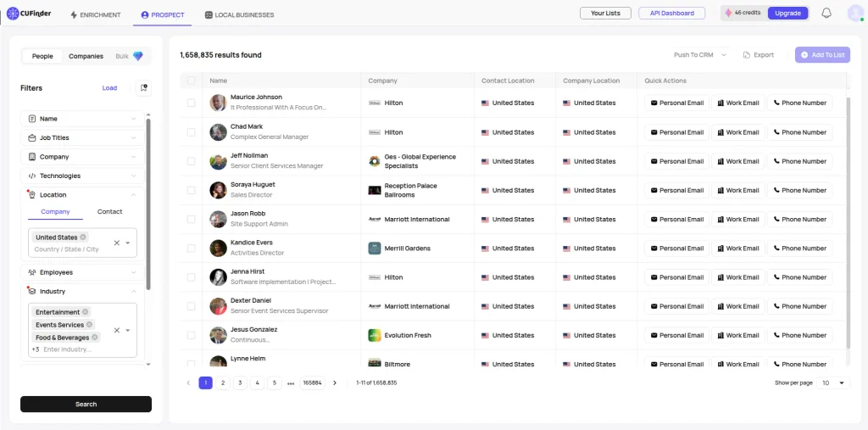Click Chad Mark's profile photo
Screen dimensions: 868x430
pos(218,131)
